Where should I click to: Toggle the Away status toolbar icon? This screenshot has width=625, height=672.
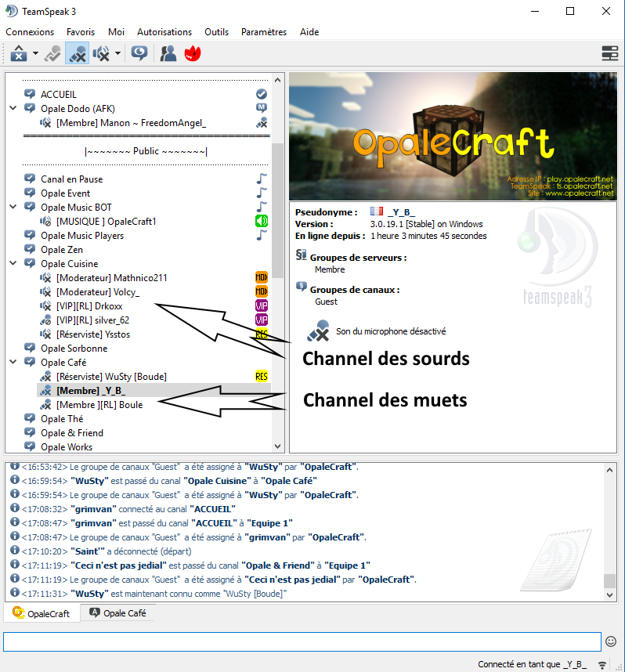[139, 53]
